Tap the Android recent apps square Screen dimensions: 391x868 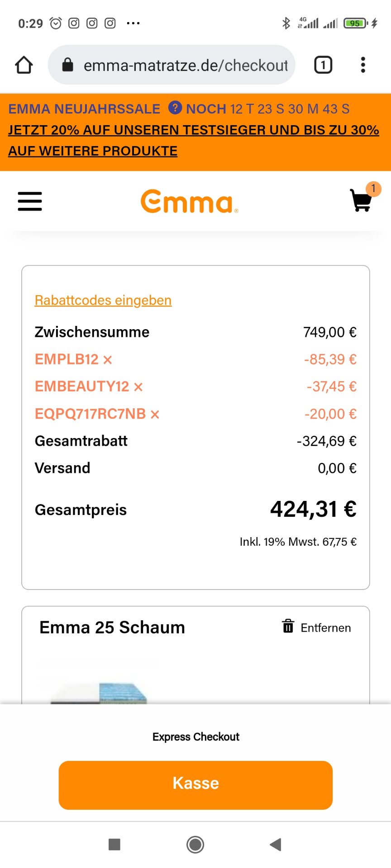tap(114, 844)
